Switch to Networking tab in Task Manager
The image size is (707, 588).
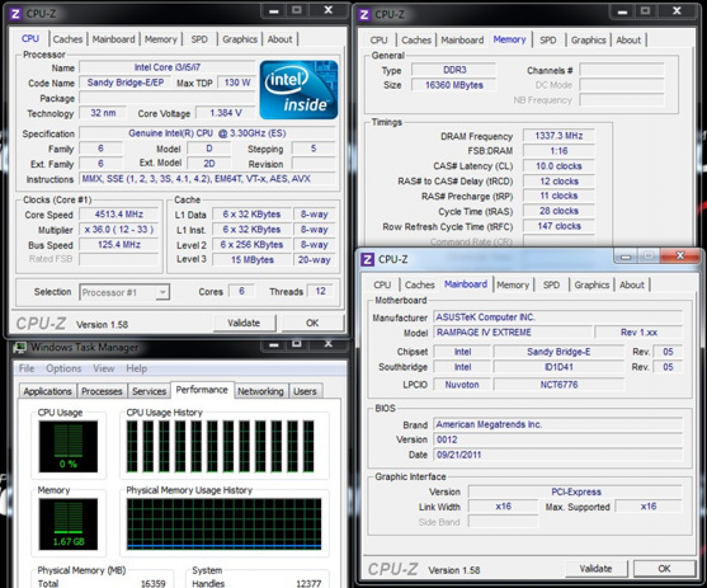261,392
